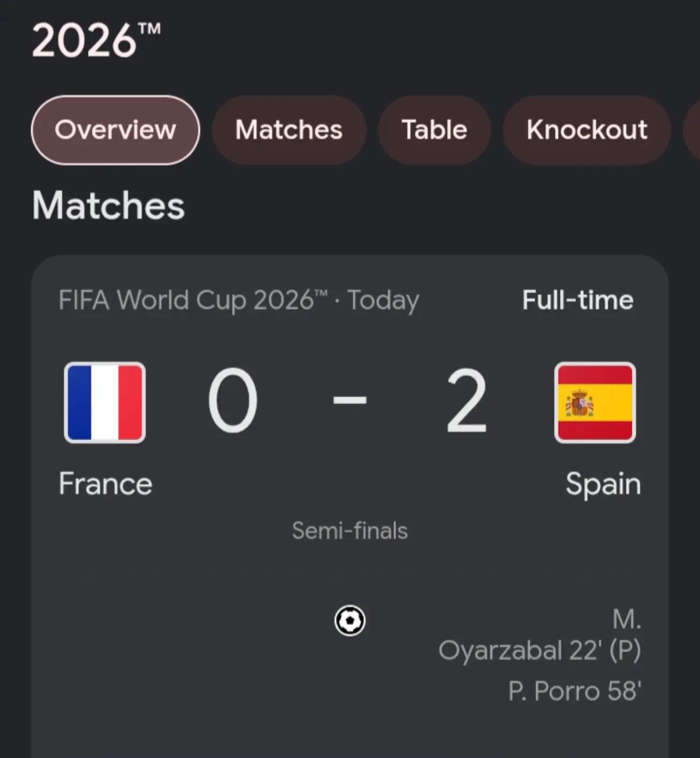Open the France team name link
700x758 pixels.
point(106,484)
